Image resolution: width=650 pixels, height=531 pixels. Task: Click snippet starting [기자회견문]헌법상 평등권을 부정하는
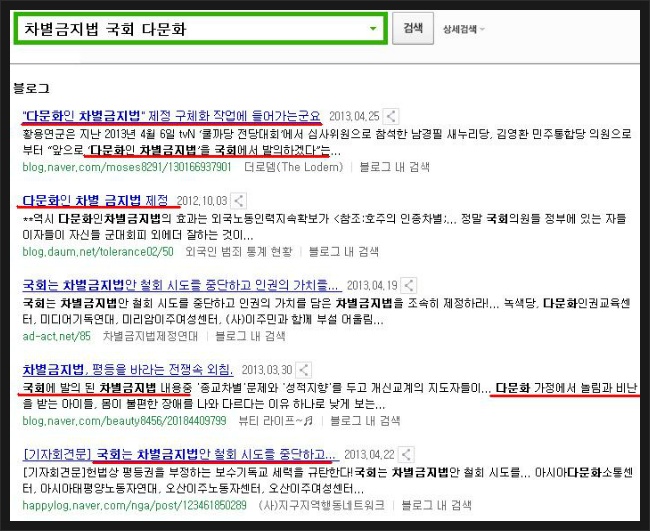tap(327, 480)
